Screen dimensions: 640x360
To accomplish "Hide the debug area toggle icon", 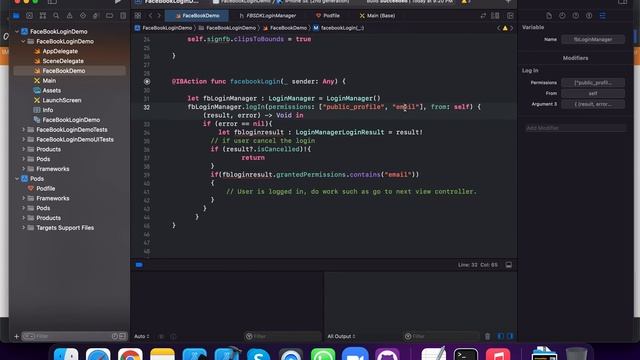I will (509, 265).
